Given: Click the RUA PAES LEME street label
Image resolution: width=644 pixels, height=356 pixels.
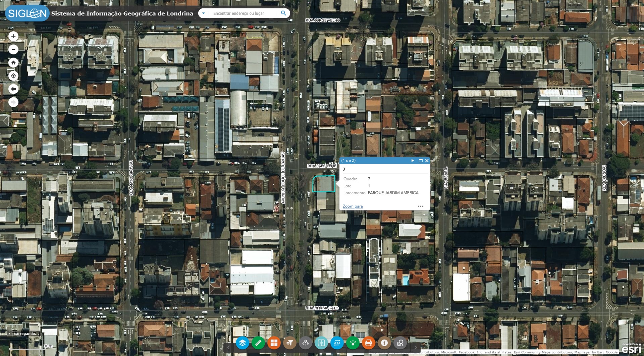Looking at the screenshot, I should (322, 166).
